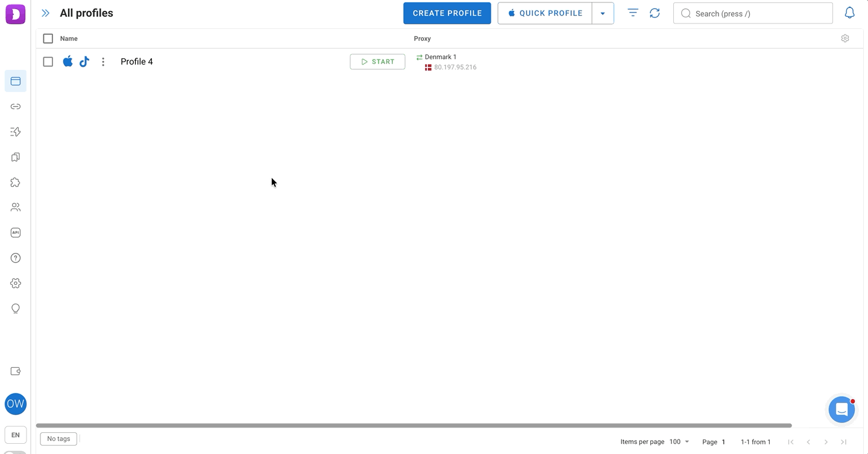Start Profile 4

(377, 61)
